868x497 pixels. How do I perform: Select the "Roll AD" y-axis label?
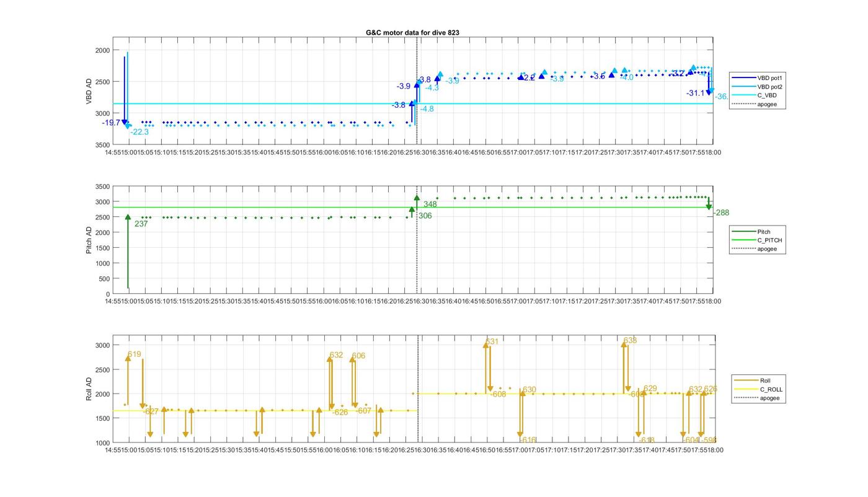pyautogui.click(x=90, y=389)
